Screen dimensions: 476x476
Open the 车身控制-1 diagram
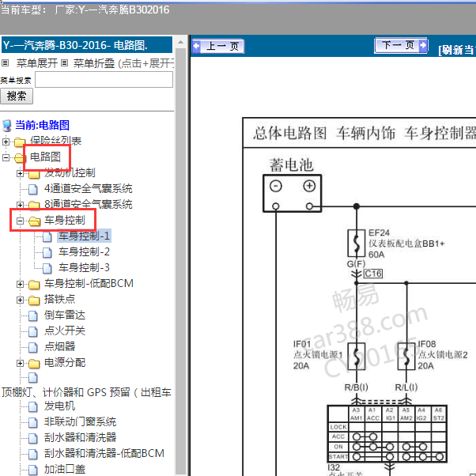pyautogui.click(x=84, y=236)
